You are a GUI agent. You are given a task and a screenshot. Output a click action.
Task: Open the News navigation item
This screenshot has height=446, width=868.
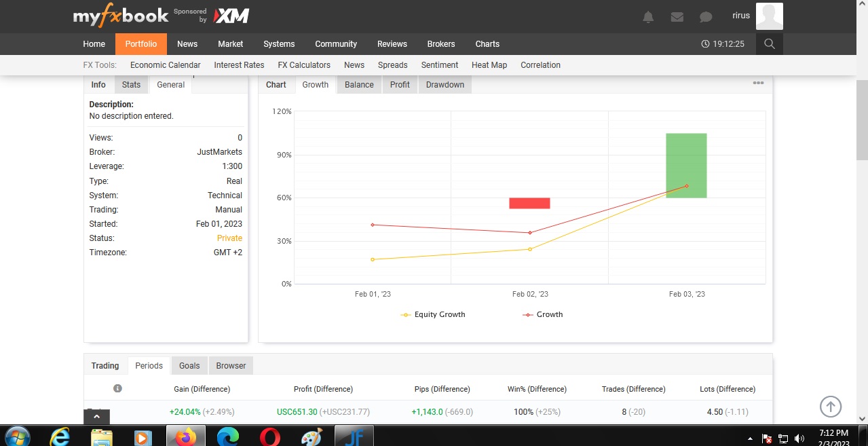pos(187,44)
